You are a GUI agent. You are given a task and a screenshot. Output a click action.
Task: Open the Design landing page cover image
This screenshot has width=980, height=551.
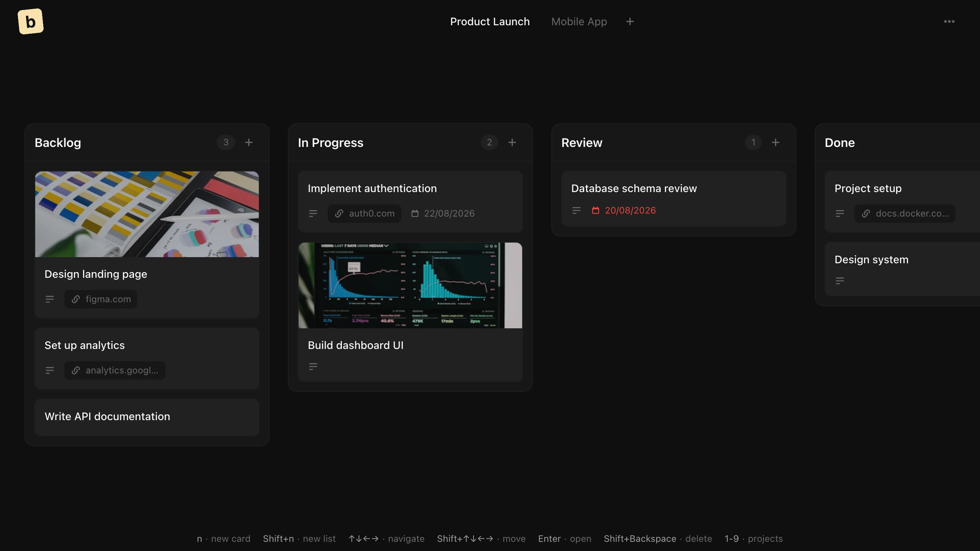147,214
